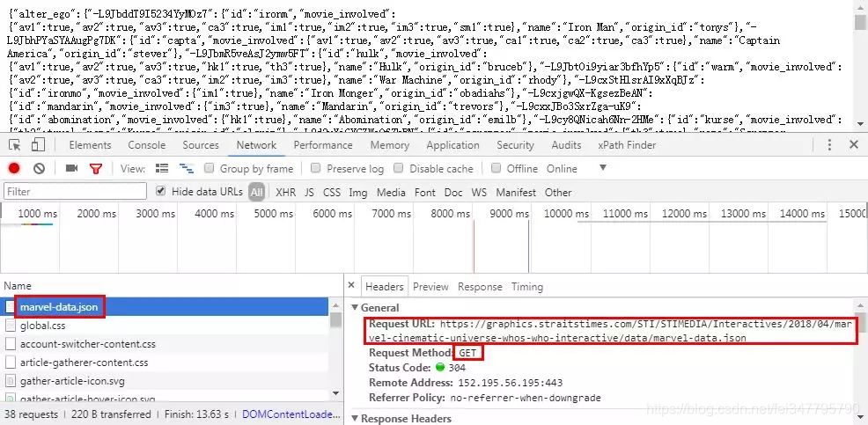Open the Elements tab
The height and width of the screenshot is (425, 868).
[x=90, y=145]
